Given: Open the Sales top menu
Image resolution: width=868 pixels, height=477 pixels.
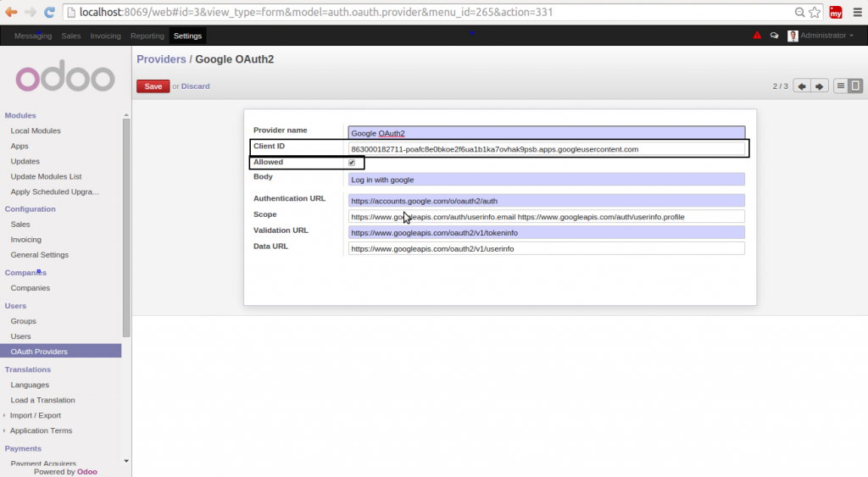Looking at the screenshot, I should (x=71, y=36).
